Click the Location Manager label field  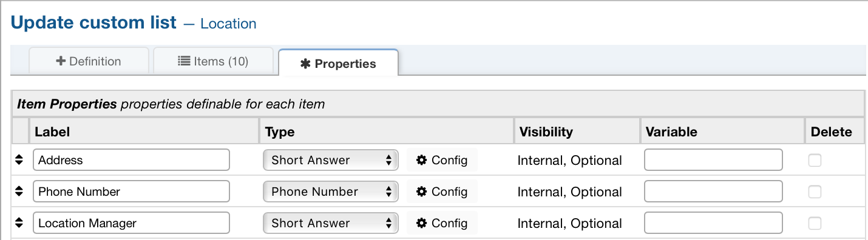click(x=131, y=223)
